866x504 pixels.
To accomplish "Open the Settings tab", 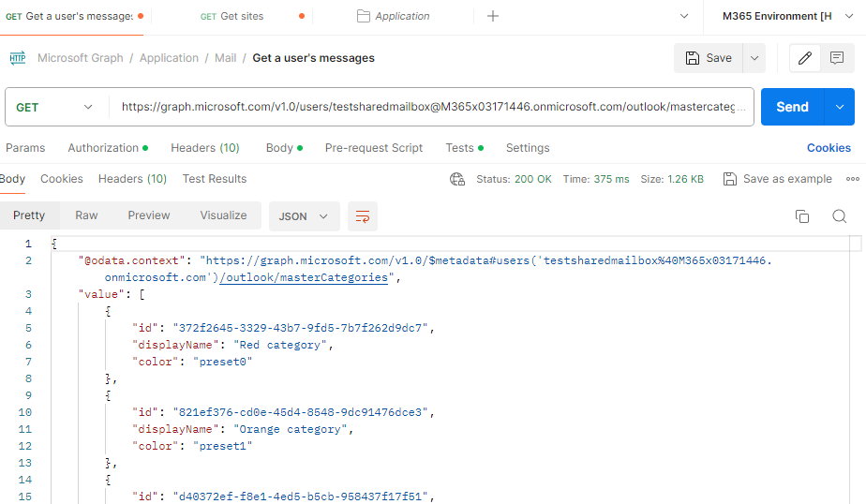I will [x=528, y=148].
